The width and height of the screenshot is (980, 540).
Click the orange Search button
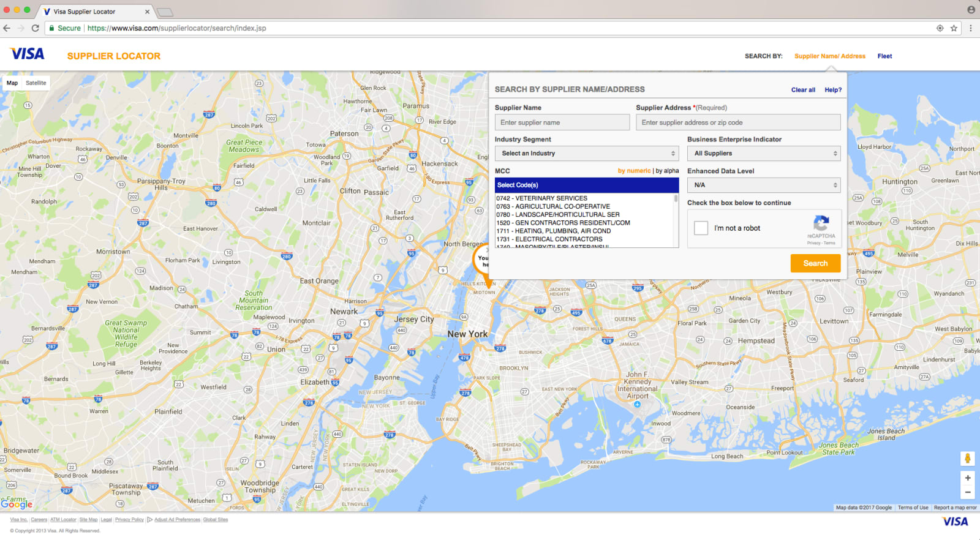click(x=815, y=263)
